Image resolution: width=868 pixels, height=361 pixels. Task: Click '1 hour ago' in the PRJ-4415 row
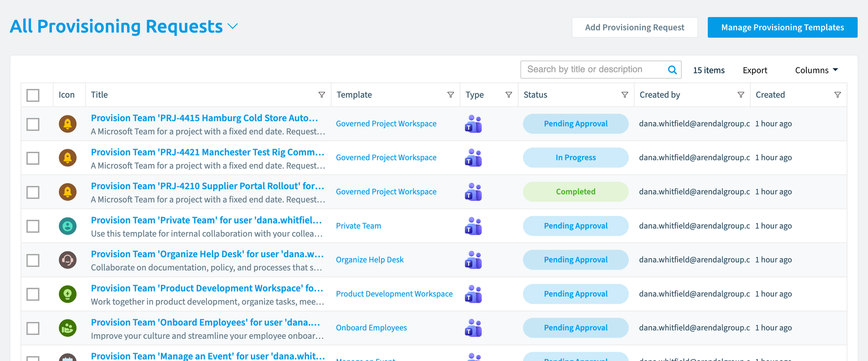coord(773,124)
